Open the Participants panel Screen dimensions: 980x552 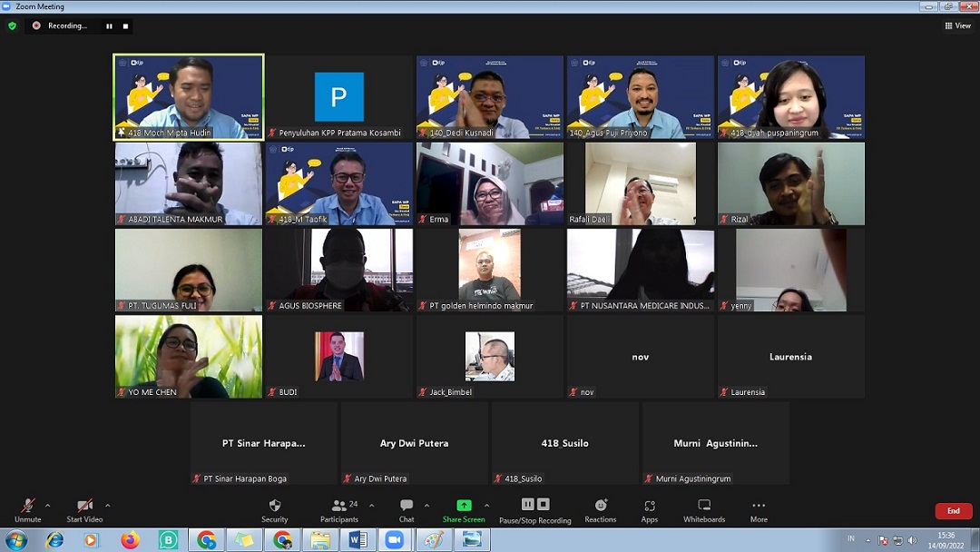tap(339, 506)
